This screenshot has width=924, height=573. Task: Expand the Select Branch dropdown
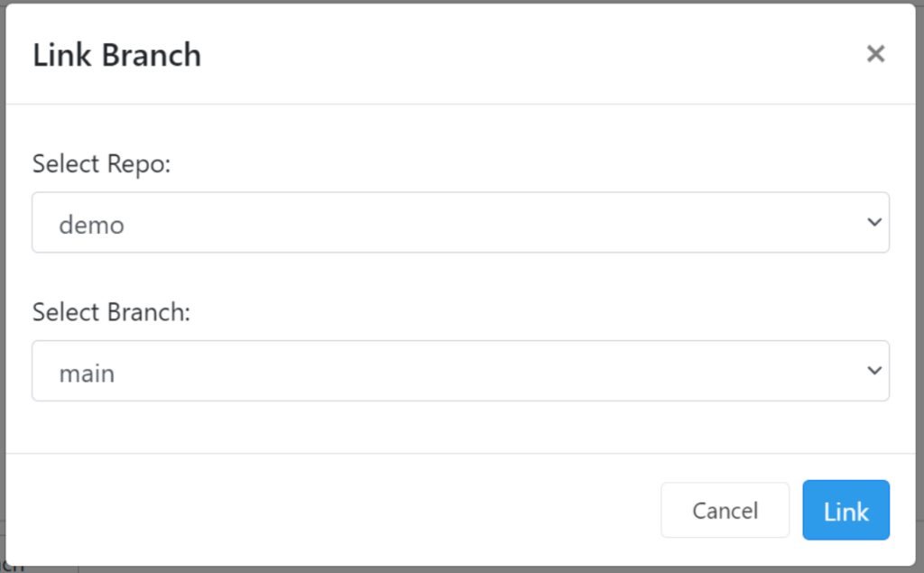point(460,371)
